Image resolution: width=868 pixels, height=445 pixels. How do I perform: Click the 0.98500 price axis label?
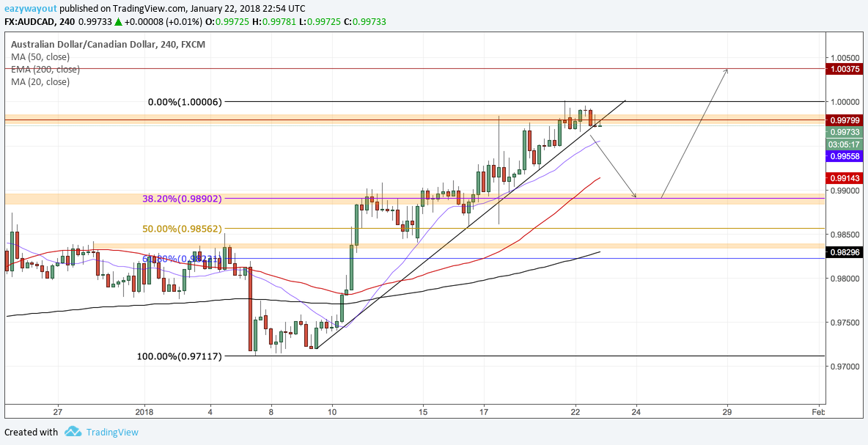845,234
